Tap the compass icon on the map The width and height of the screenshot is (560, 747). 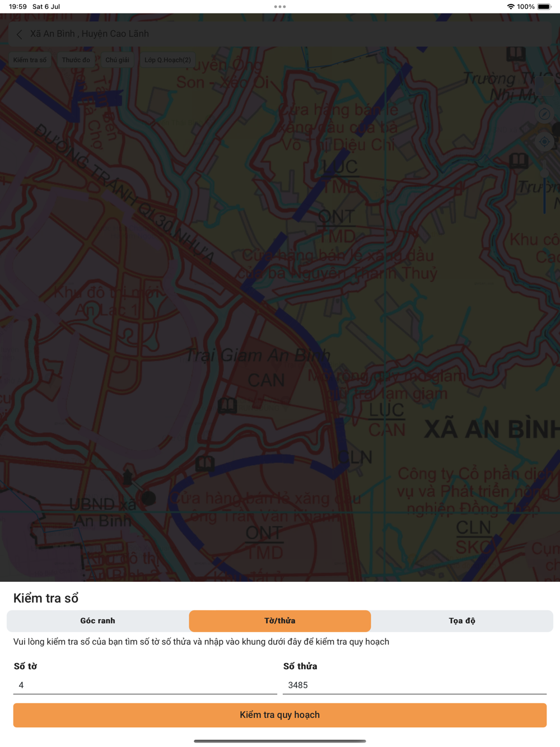point(544,114)
